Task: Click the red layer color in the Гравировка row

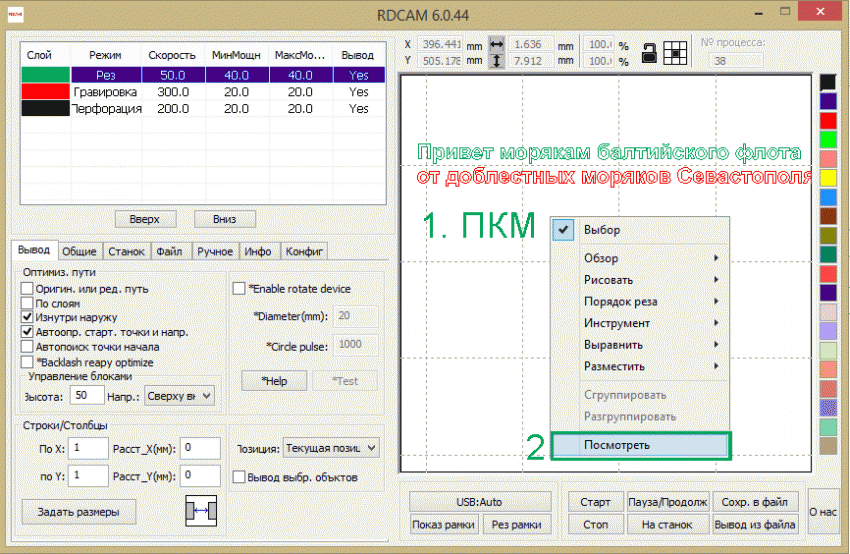Action: pyautogui.click(x=46, y=92)
